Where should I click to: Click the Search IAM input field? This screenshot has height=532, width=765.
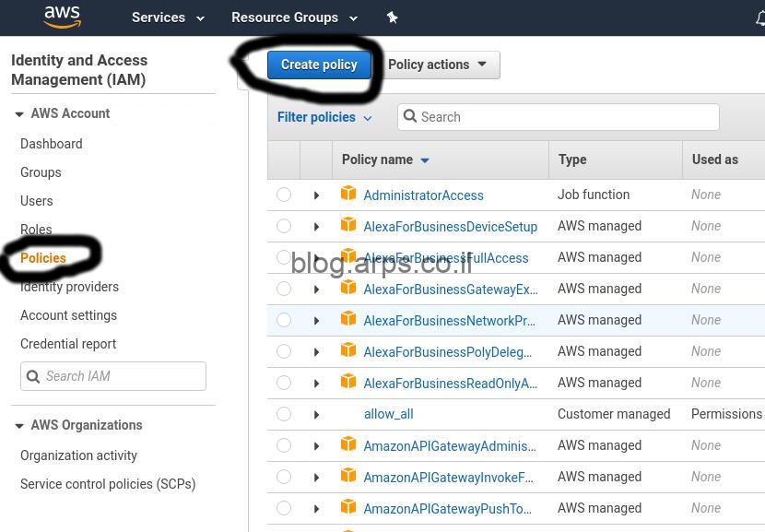113,376
